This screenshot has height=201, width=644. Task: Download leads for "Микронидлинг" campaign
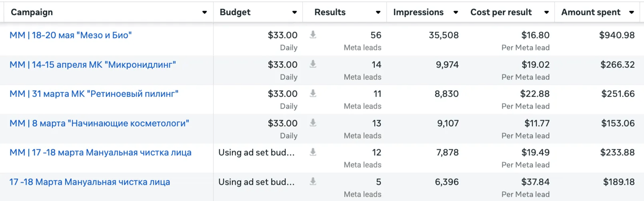313,64
